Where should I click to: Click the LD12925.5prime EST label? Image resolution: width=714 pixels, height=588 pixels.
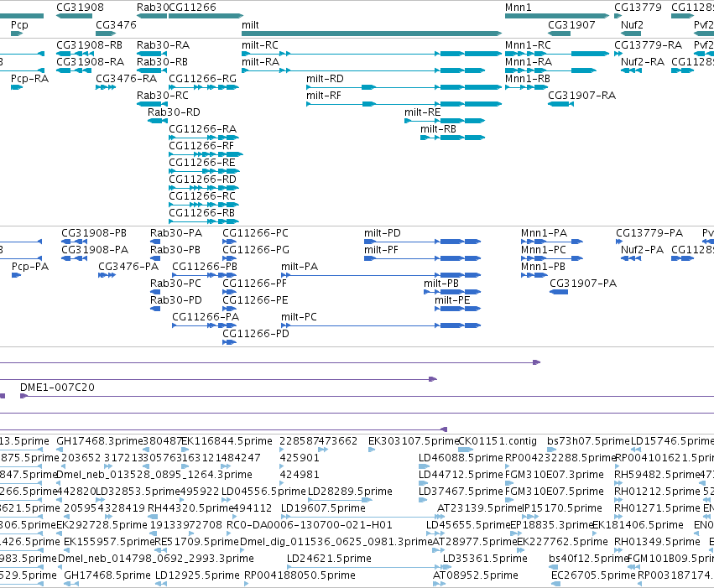[197, 575]
